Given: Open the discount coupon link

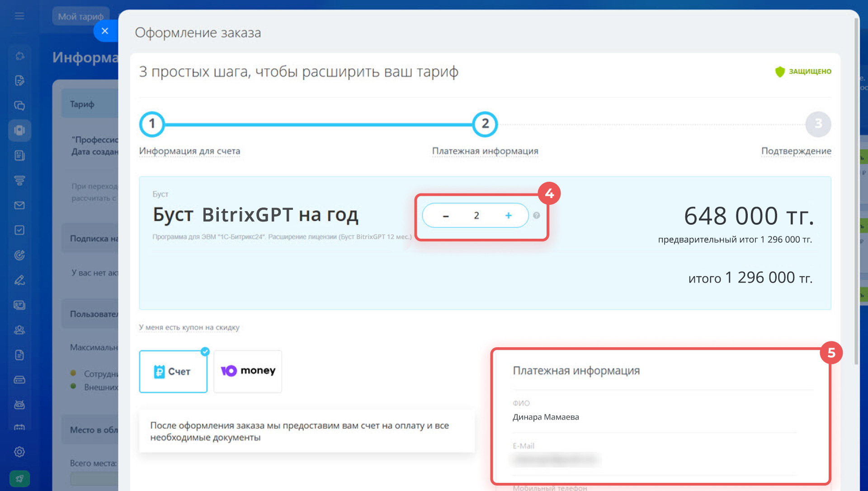Looking at the screenshot, I should tap(189, 327).
